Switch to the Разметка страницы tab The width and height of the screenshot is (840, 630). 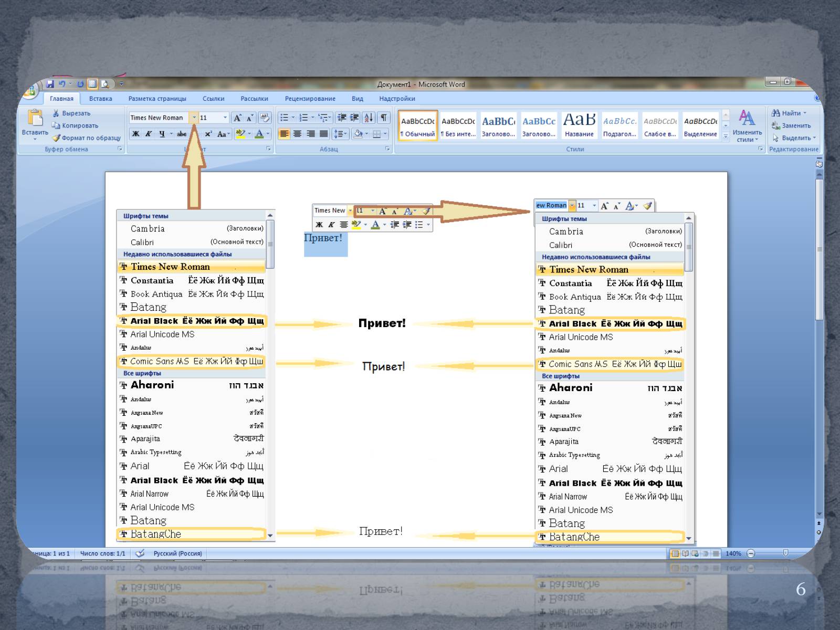pos(157,99)
